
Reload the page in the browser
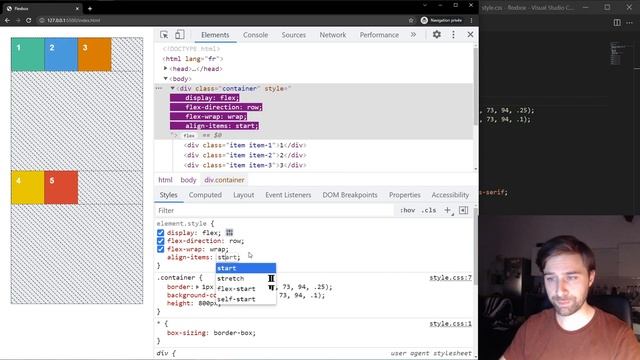click(29, 20)
